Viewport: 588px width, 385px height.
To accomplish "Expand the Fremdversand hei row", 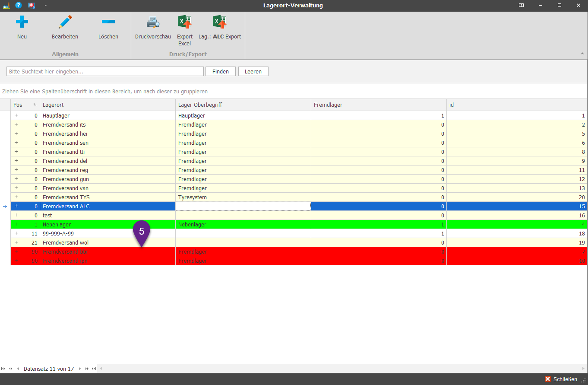I will point(16,134).
